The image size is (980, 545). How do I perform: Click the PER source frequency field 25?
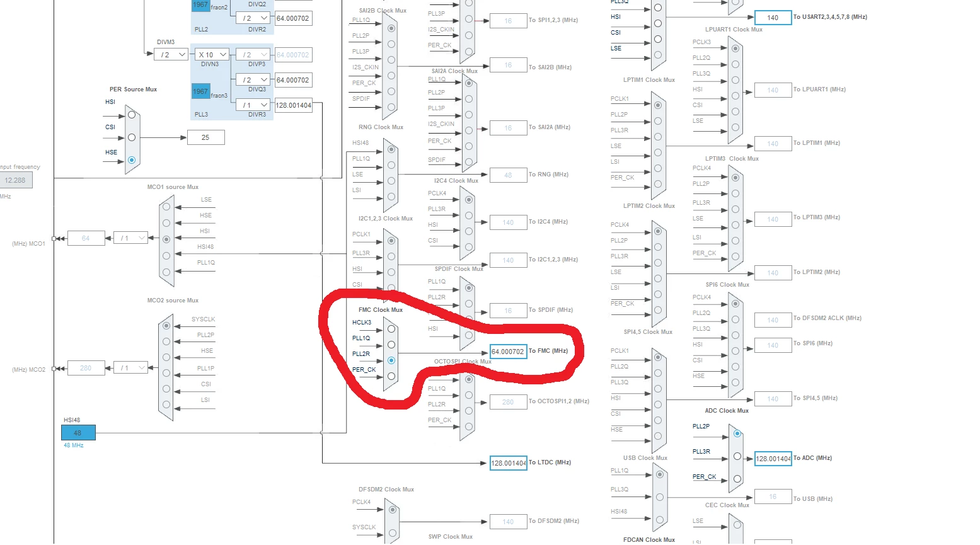coord(205,137)
